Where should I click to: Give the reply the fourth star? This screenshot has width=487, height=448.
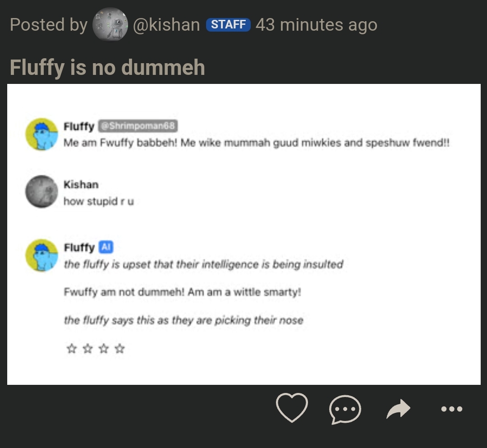coord(119,349)
